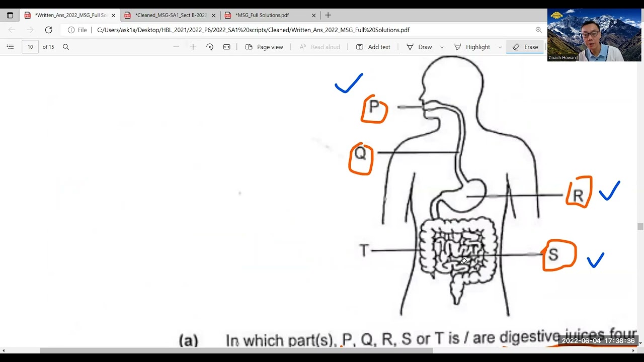Close the MSG_Full Solutions.pdf tab

click(x=314, y=15)
